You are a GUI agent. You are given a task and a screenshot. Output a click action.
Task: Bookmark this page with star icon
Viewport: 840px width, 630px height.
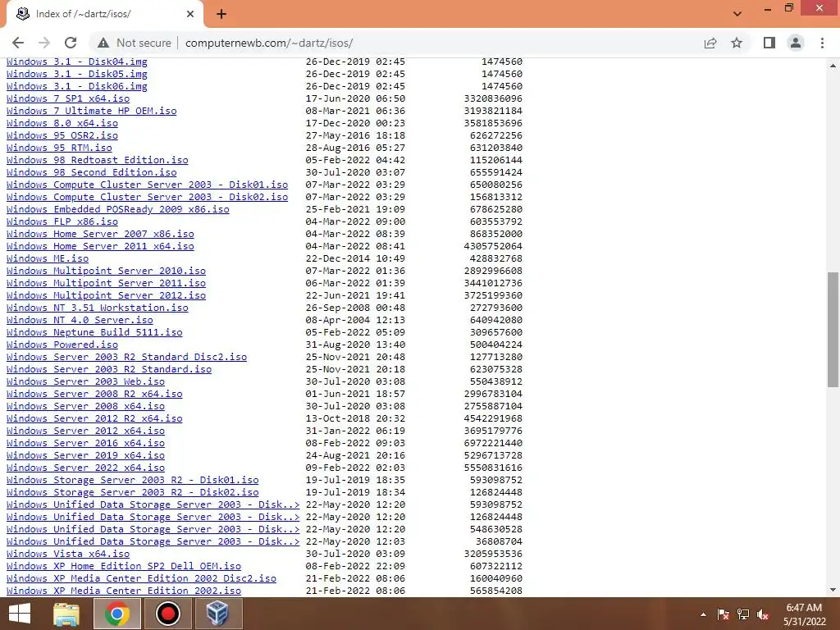click(x=737, y=43)
